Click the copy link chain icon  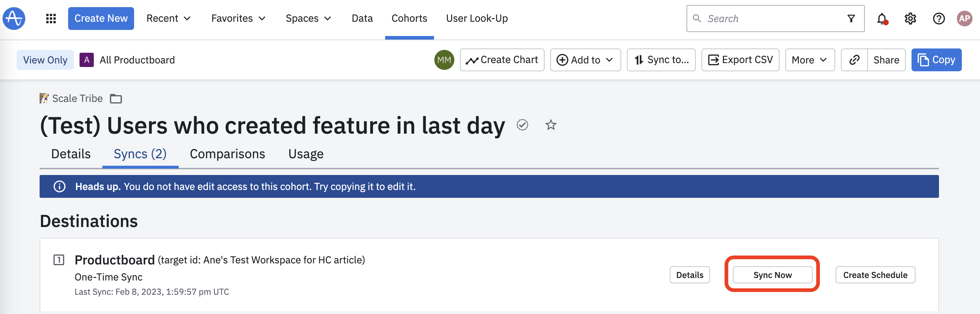(x=854, y=60)
